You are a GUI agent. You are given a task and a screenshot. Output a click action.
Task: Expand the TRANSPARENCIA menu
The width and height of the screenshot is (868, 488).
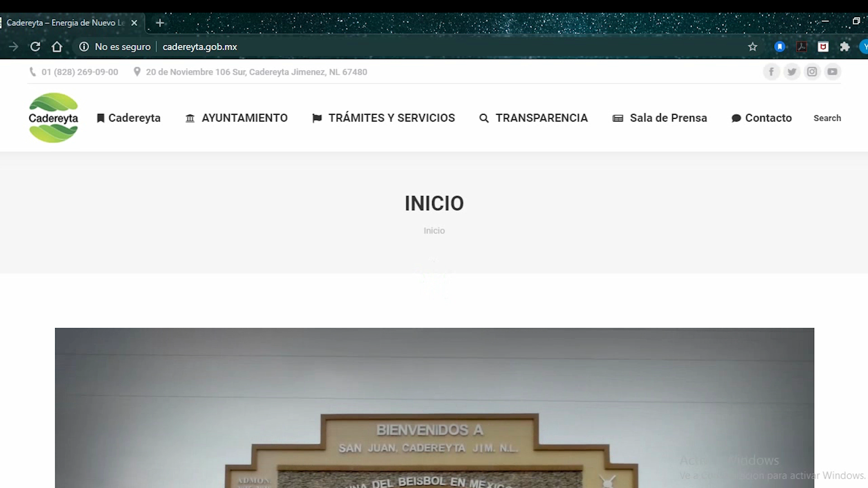pyautogui.click(x=533, y=118)
